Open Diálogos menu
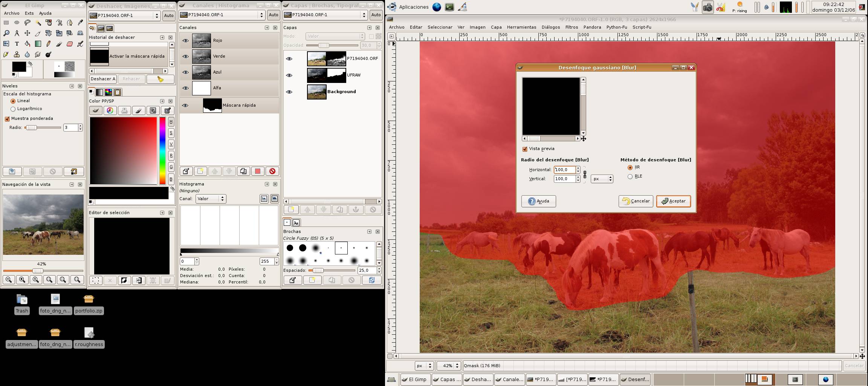Image resolution: width=868 pixels, height=386 pixels. click(x=550, y=27)
